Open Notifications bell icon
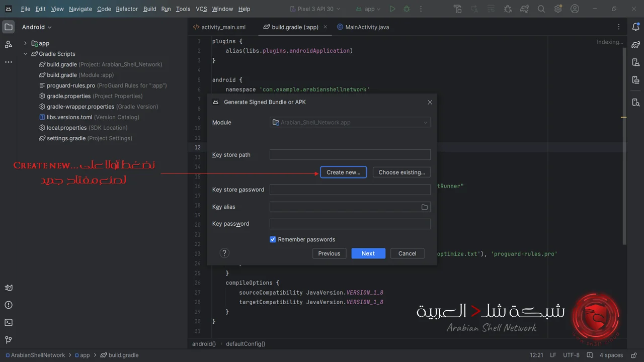Viewport: 644px width, 362px height. click(635, 27)
